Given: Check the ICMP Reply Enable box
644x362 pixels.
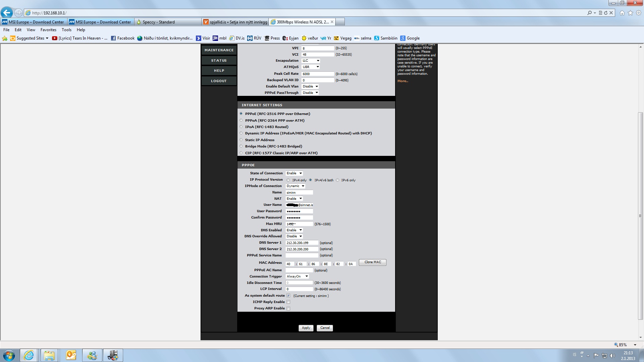Looking at the screenshot, I should [288, 302].
